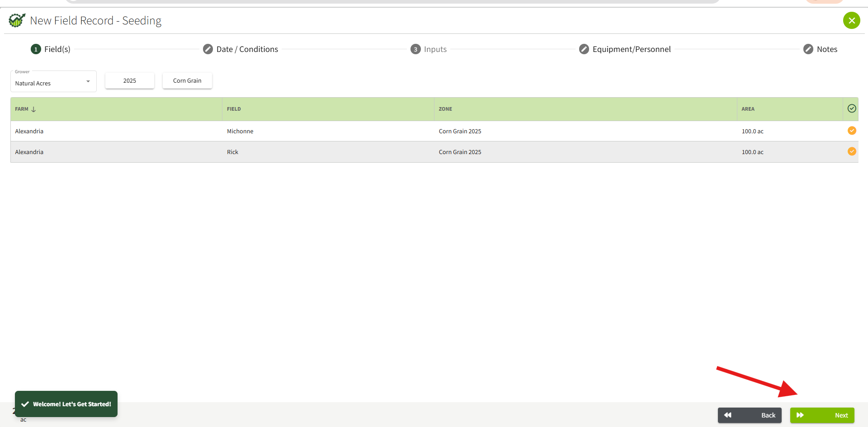Close the New Field Record dialog

(x=851, y=20)
